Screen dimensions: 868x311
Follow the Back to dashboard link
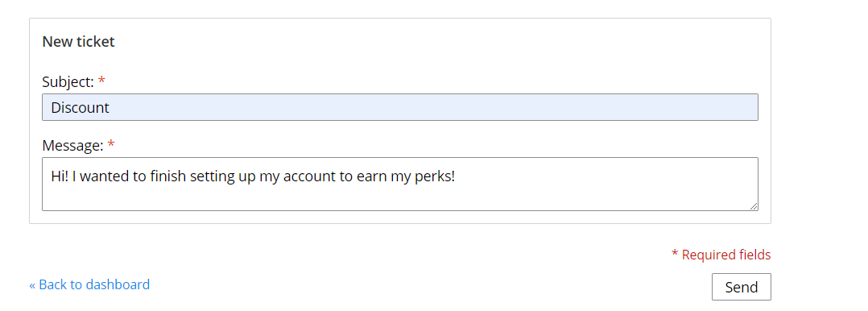coord(89,284)
